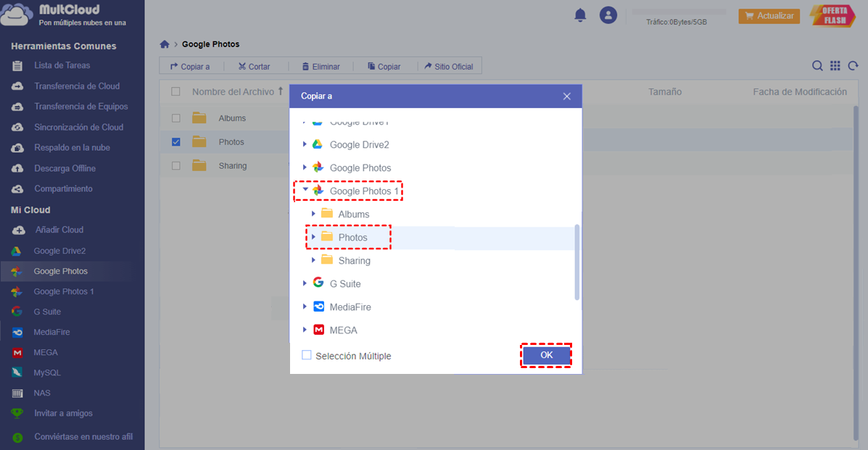The width and height of the screenshot is (868, 450).
Task: Expand the MediaFire node arrow
Action: (305, 307)
